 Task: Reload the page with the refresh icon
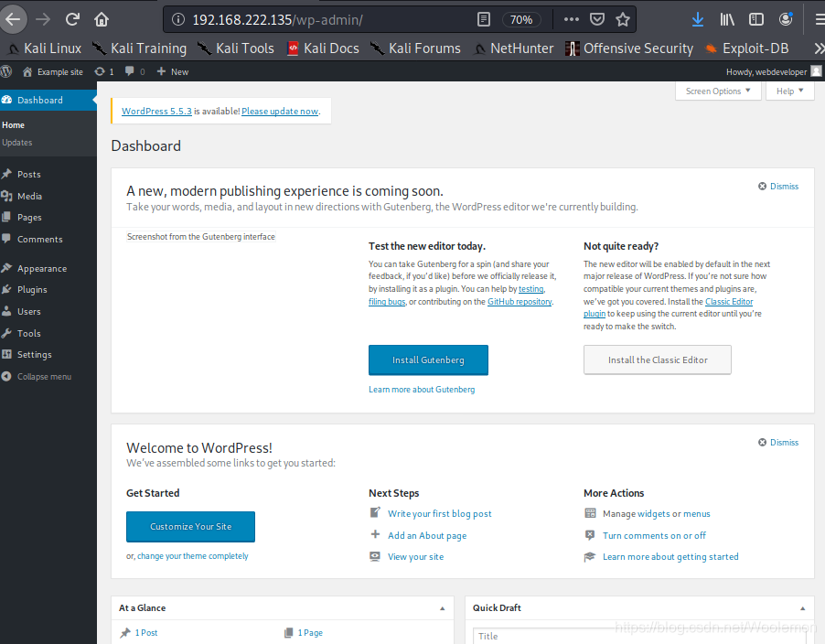[x=72, y=20]
